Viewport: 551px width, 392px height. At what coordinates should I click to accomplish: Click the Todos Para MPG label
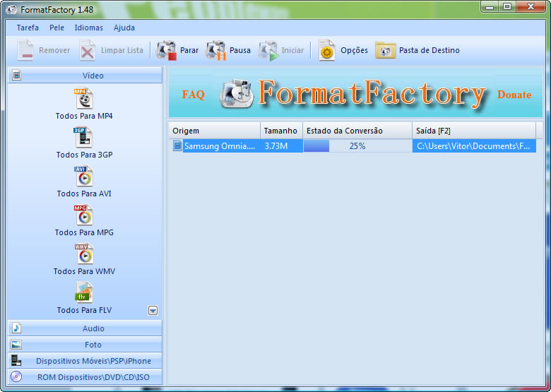pyautogui.click(x=84, y=232)
